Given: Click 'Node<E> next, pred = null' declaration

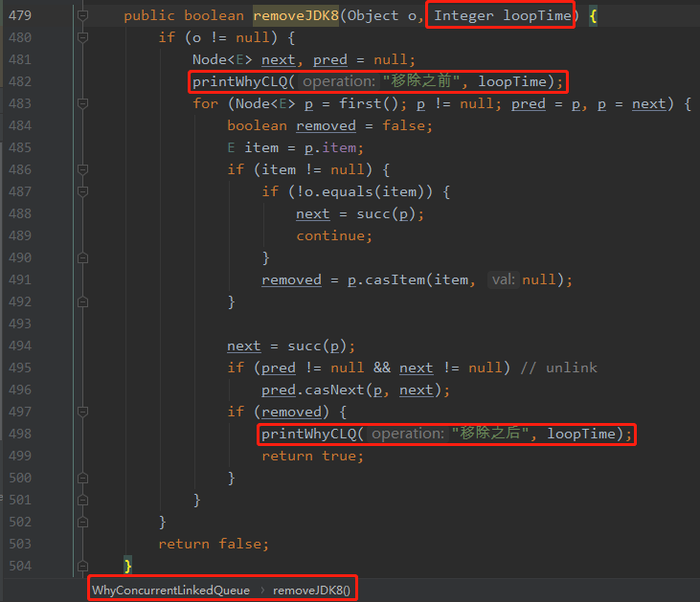Looking at the screenshot, I should tap(304, 59).
